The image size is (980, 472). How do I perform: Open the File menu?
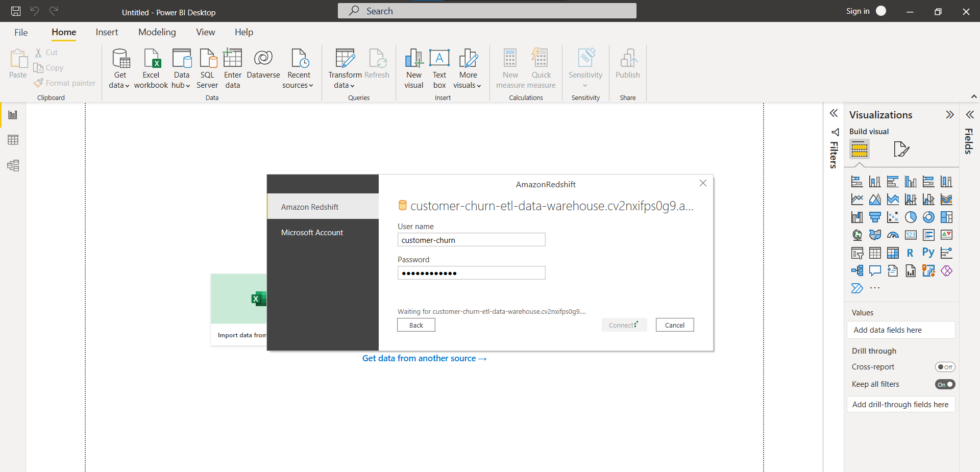coord(21,32)
